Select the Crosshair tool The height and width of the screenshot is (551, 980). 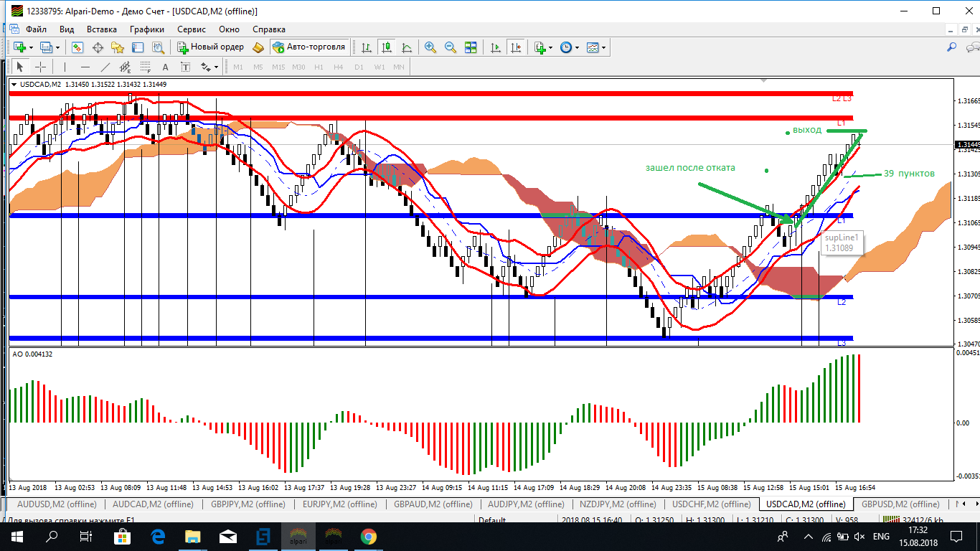(41, 67)
